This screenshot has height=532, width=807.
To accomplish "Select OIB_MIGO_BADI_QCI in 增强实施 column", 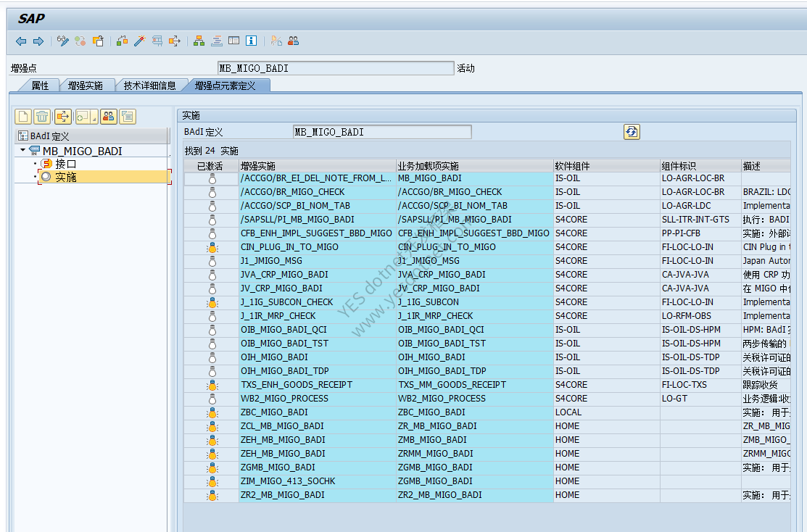I will coord(317,330).
